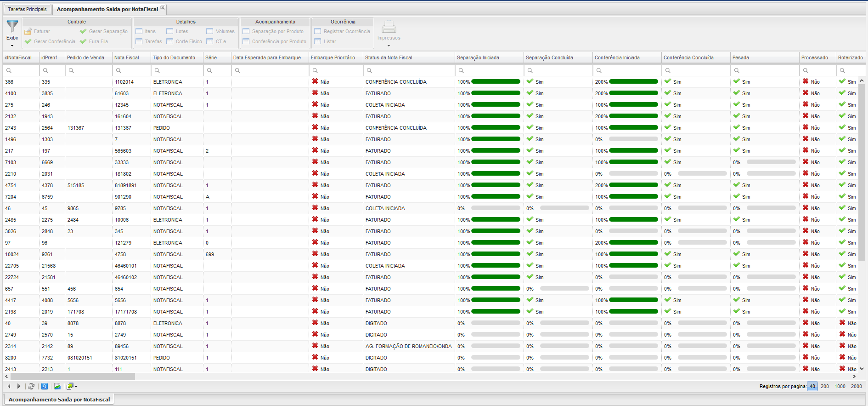Focus Data Esperada para Embarque filter
This screenshot has height=406, width=868.
[x=270, y=70]
